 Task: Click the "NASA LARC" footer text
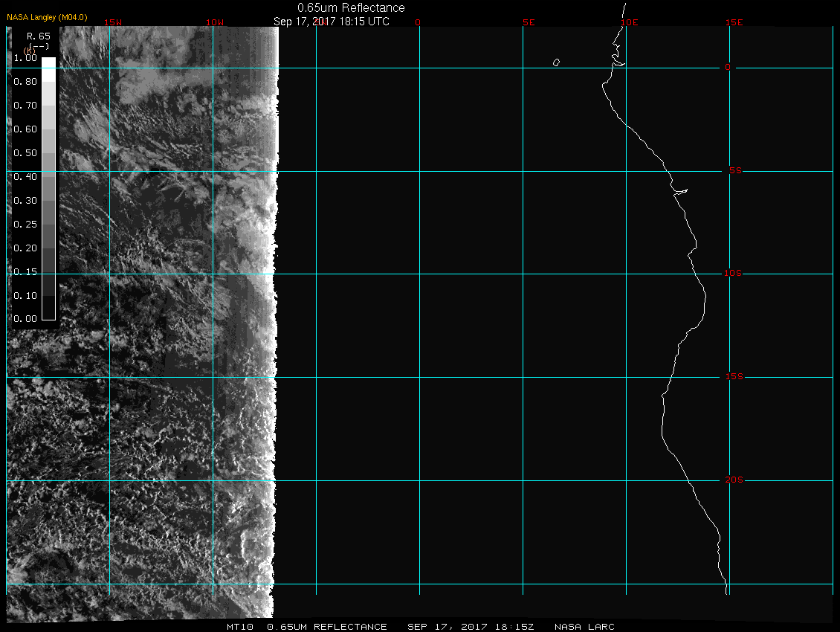(584, 627)
